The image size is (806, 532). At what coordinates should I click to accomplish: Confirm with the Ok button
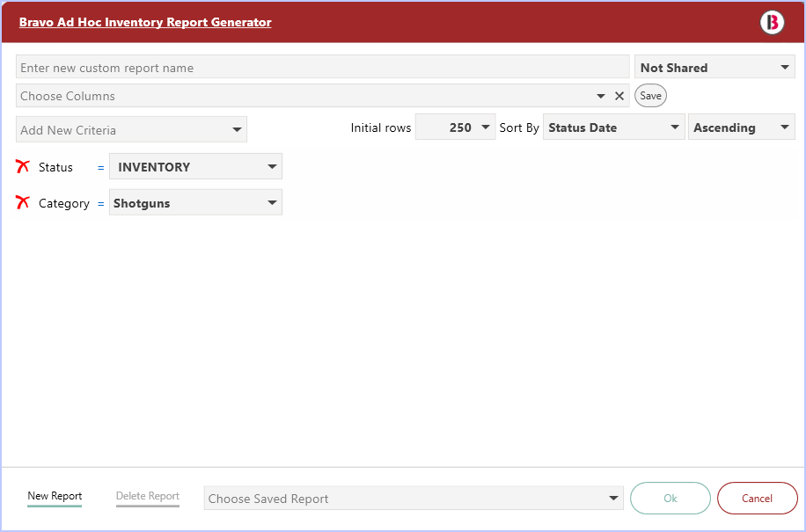click(x=670, y=498)
